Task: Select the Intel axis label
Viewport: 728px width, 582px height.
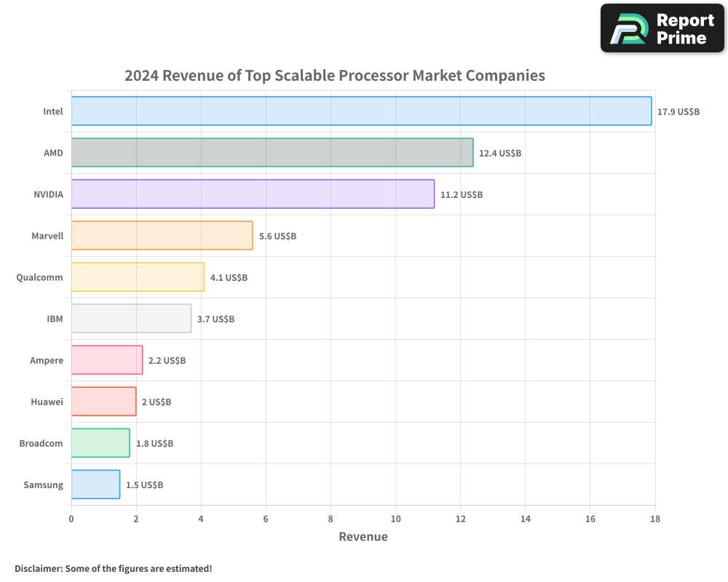Action: [x=53, y=111]
